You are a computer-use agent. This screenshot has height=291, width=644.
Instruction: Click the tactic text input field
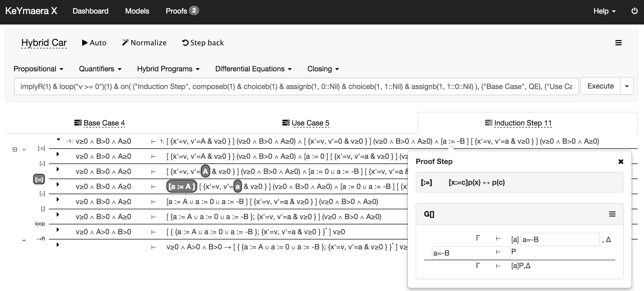296,86
